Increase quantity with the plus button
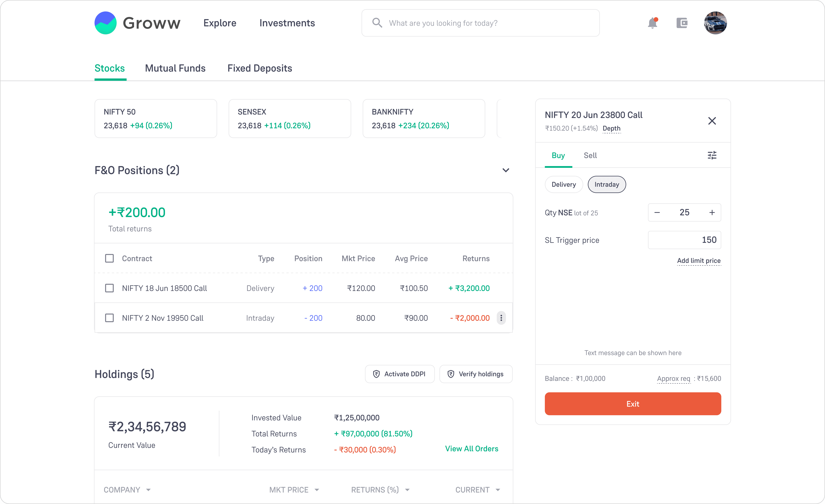The image size is (825, 504). point(712,212)
